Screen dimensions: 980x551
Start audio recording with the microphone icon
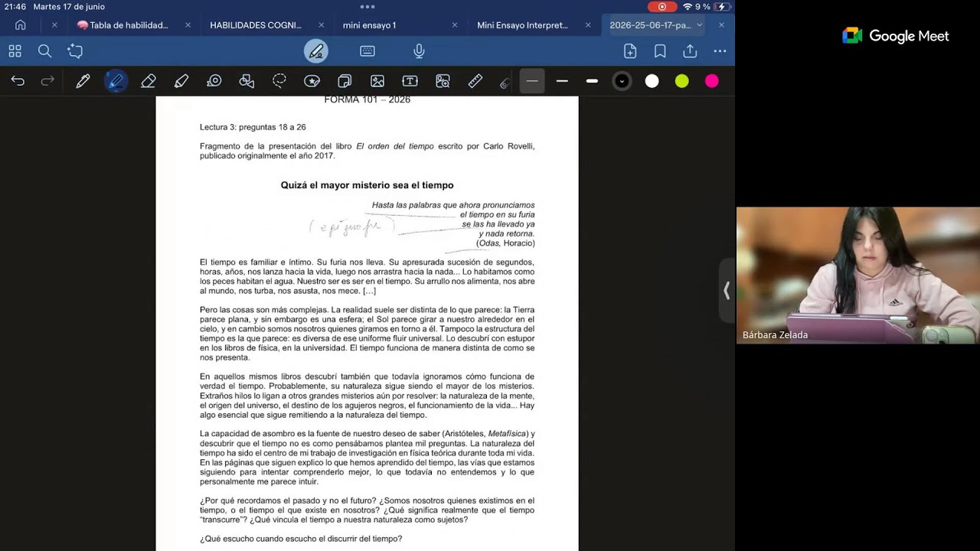(419, 51)
